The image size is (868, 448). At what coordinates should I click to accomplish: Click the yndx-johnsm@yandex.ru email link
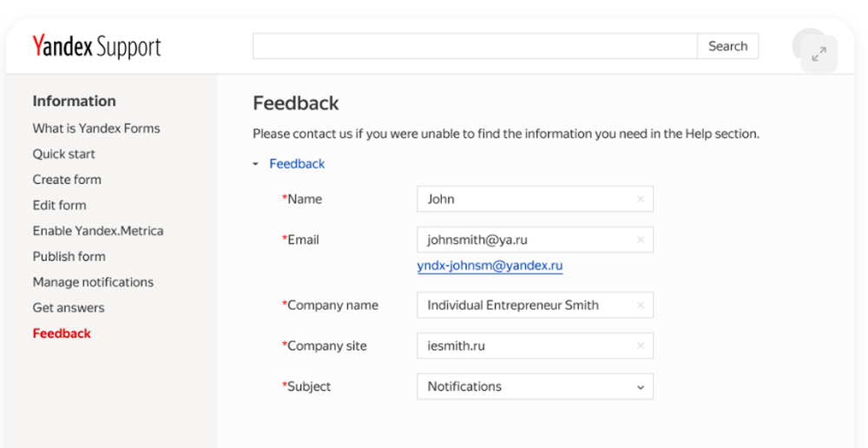[490, 266]
